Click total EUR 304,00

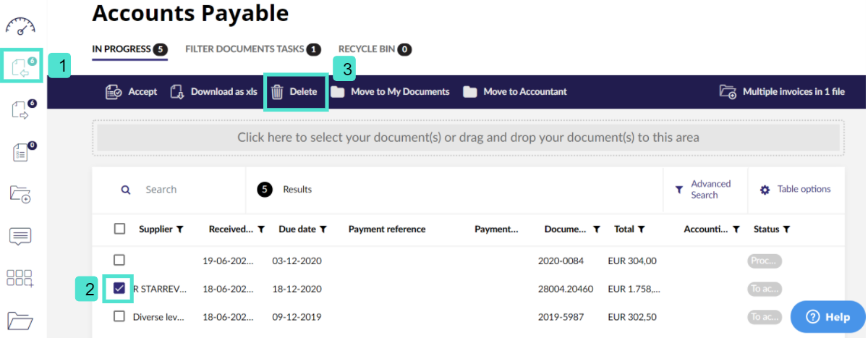click(x=632, y=260)
